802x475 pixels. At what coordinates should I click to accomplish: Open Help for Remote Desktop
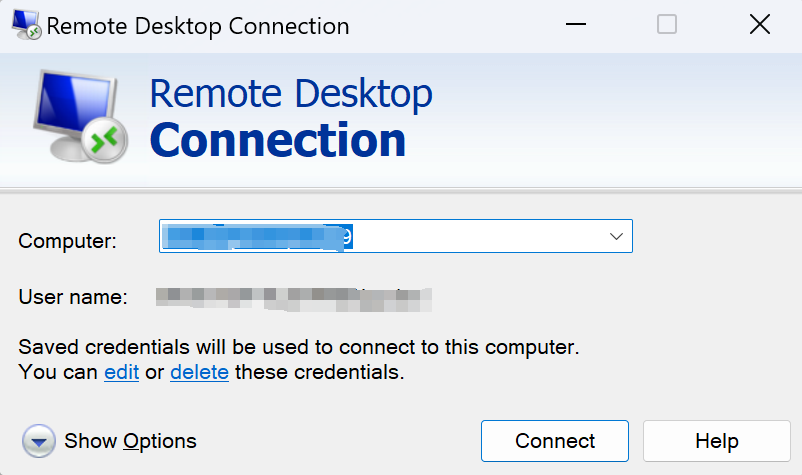pyautogui.click(x=716, y=441)
